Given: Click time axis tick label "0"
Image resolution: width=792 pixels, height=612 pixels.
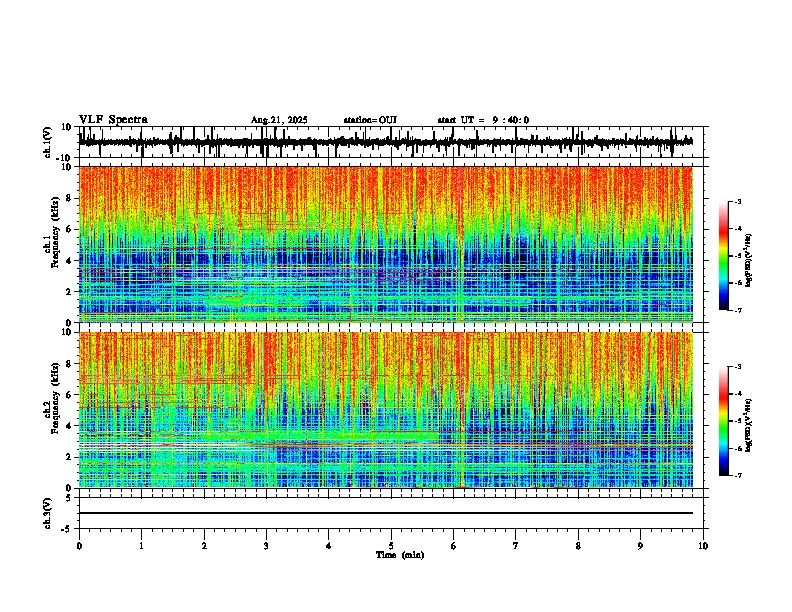Looking at the screenshot, I should click(79, 546).
